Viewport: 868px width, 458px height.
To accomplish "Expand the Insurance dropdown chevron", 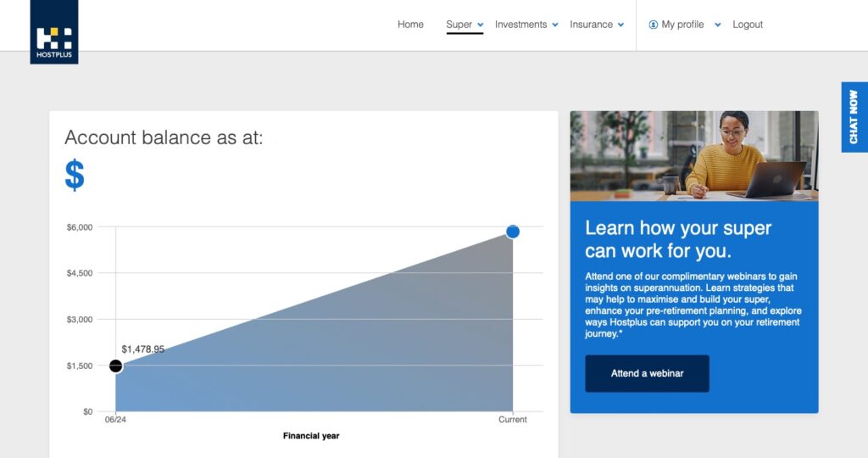I will coord(621,25).
